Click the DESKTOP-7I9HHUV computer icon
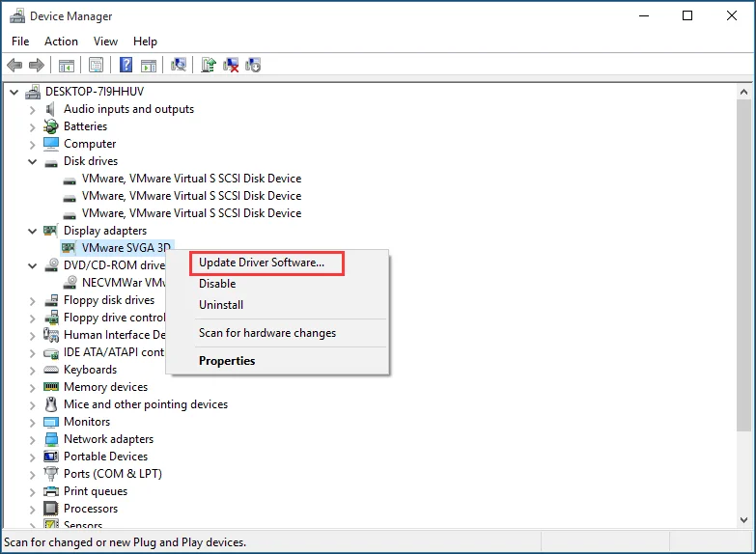756x554 pixels. click(33, 92)
